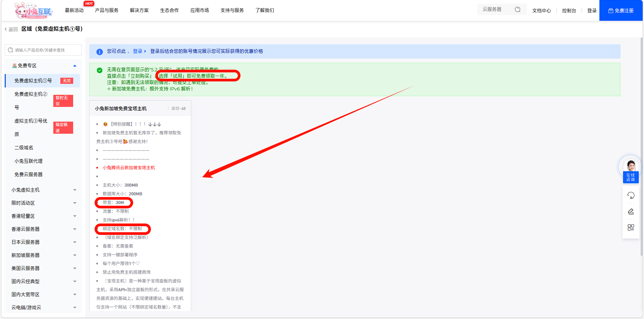Click the 免费注册 button
This screenshot has width=644, height=319.
pos(621,11)
